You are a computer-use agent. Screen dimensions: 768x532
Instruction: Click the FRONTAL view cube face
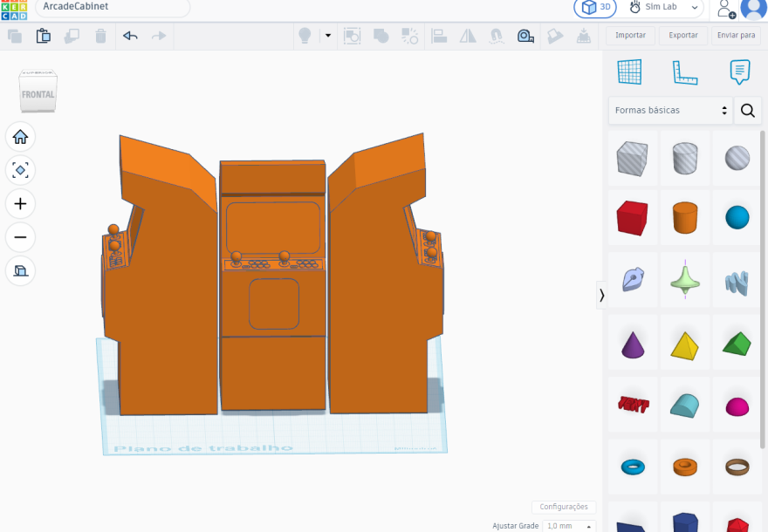[38, 94]
